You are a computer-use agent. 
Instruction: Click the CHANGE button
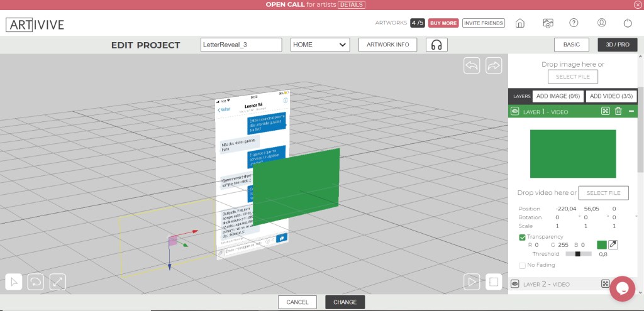pos(345,302)
